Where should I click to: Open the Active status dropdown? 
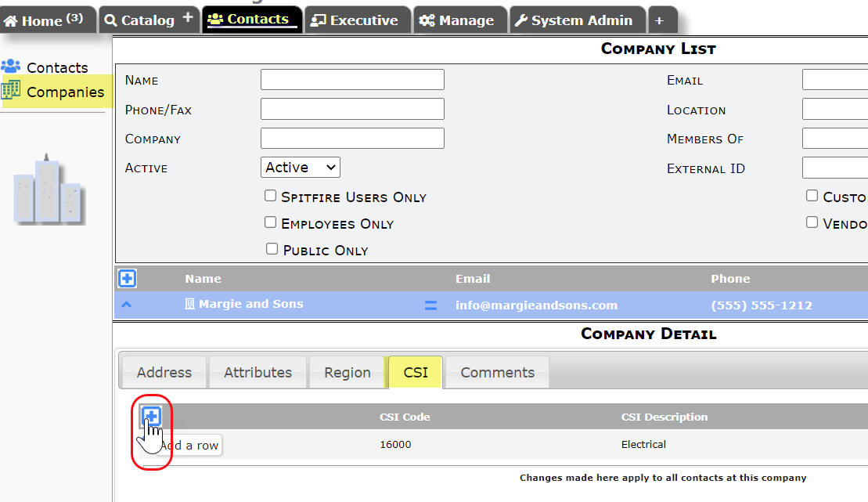coord(300,168)
